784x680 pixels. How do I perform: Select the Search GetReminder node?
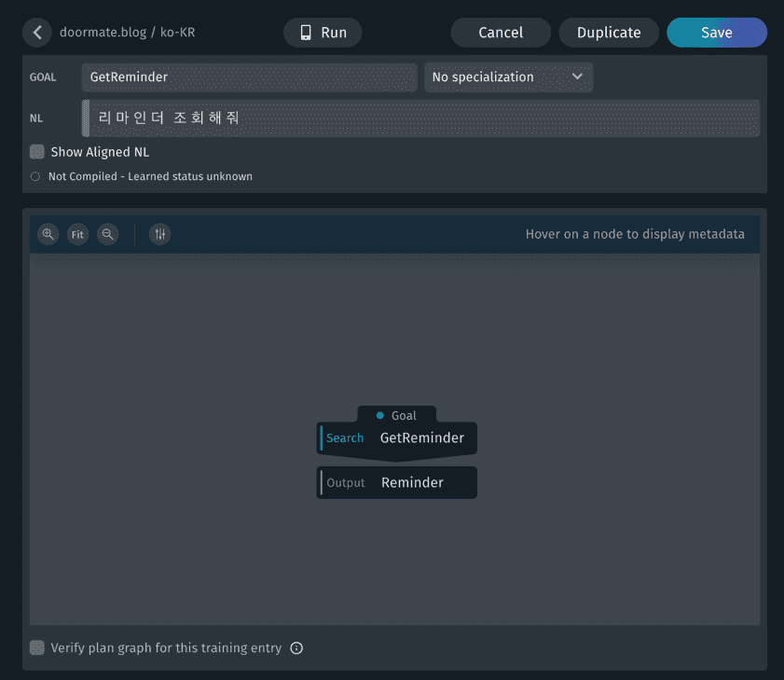click(397, 438)
